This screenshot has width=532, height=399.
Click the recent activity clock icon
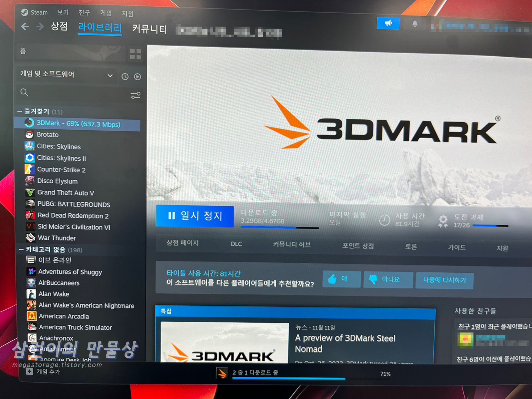point(125,77)
